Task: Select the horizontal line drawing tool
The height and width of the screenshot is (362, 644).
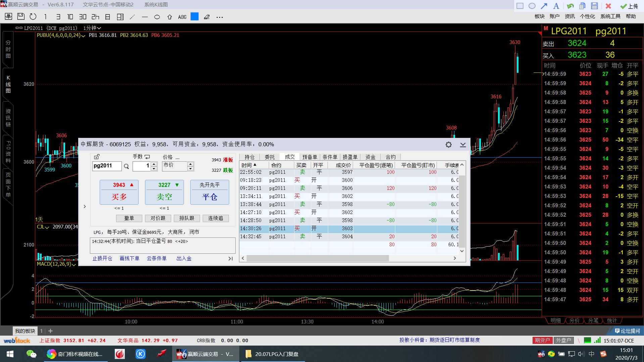Action: click(145, 17)
